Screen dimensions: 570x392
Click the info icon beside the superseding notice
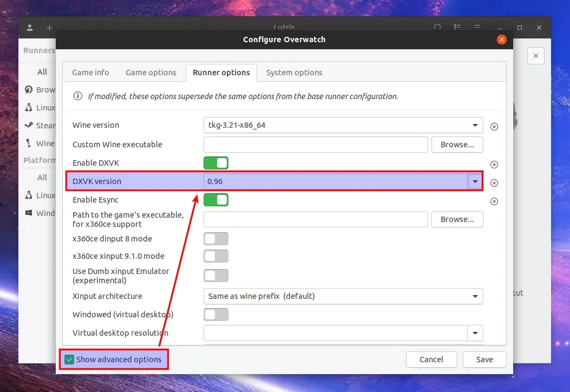click(78, 96)
